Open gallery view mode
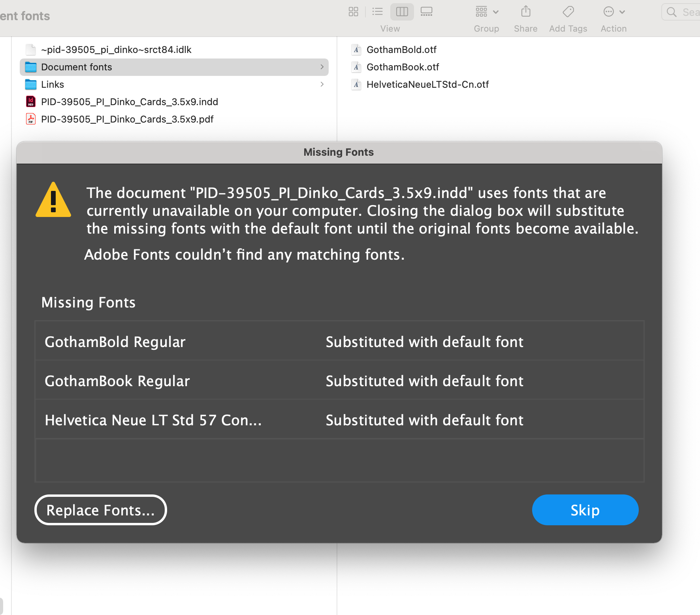 pyautogui.click(x=426, y=11)
